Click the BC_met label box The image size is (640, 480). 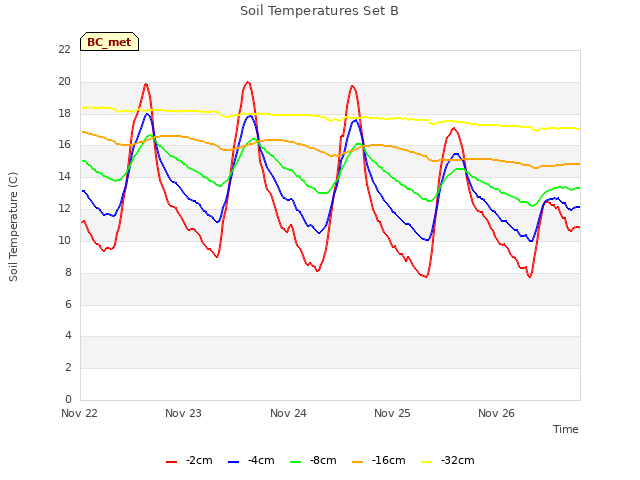tap(109, 42)
